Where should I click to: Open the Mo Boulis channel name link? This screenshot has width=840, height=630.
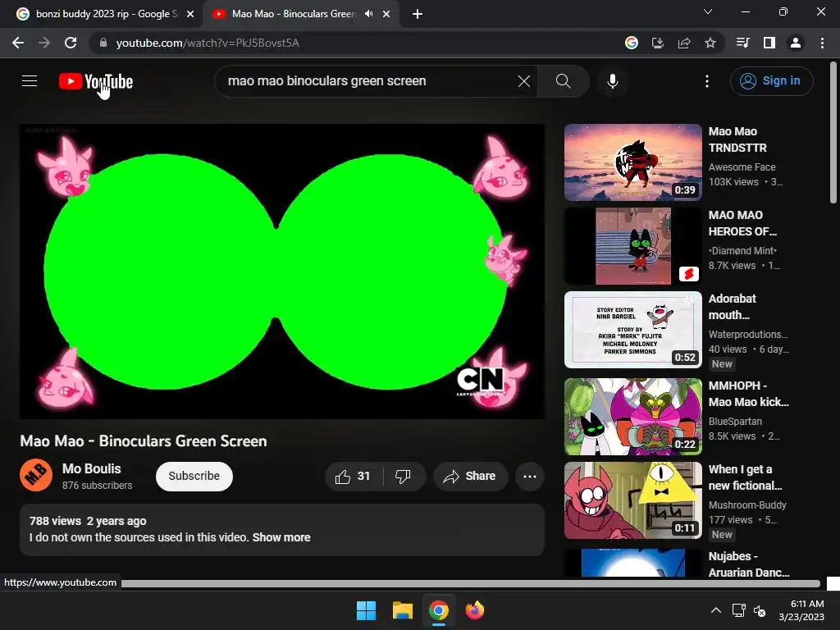[92, 468]
